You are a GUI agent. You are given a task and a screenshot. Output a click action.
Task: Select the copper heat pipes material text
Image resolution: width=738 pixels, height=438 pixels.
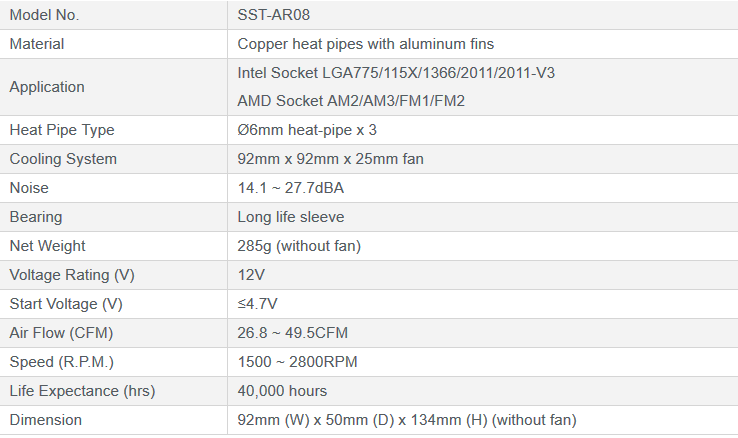pyautogui.click(x=366, y=44)
